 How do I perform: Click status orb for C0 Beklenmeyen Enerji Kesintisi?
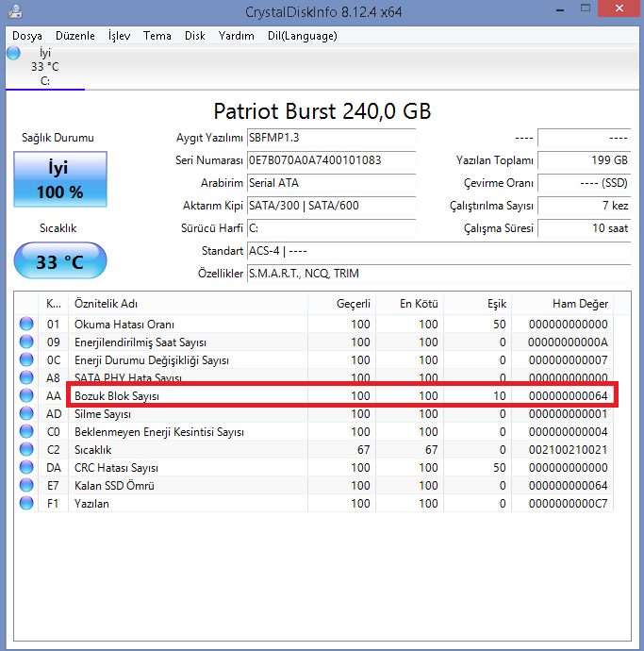pyautogui.click(x=26, y=431)
